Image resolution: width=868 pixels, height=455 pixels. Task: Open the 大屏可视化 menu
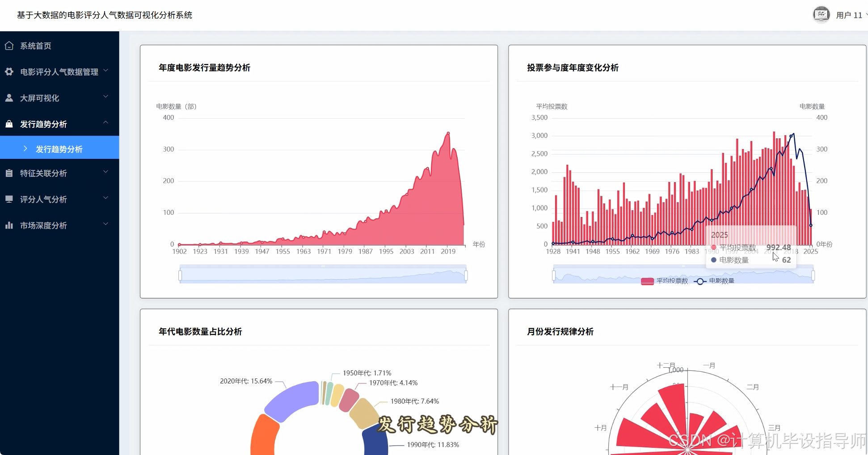click(x=59, y=98)
